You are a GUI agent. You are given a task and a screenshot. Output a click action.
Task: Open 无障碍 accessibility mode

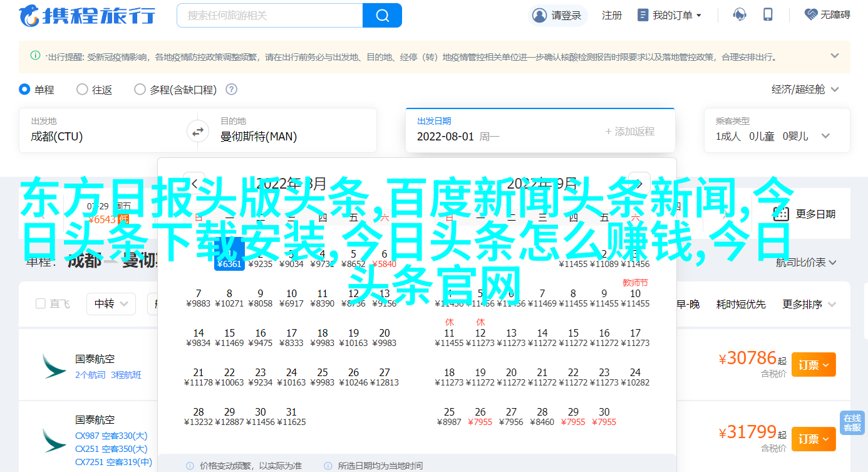point(828,15)
